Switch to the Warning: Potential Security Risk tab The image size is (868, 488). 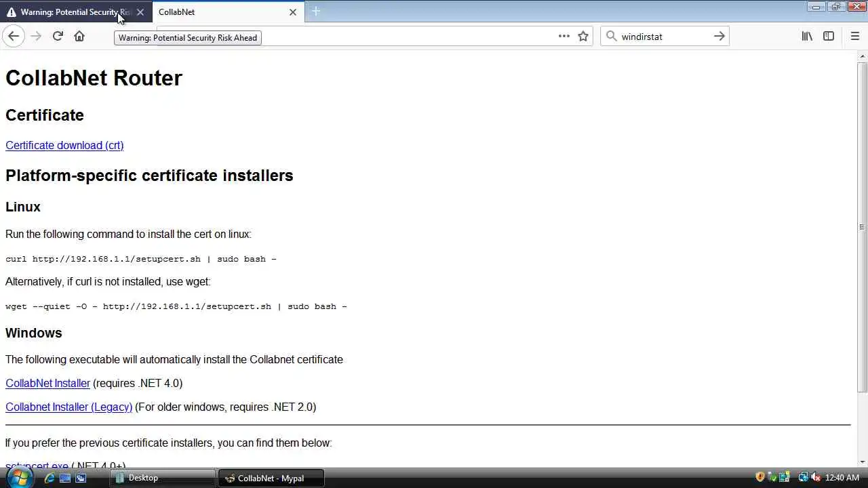coord(75,12)
